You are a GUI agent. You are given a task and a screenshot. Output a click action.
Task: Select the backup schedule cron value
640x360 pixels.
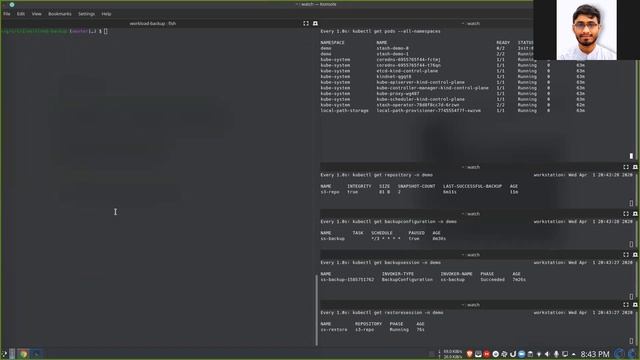tap(386, 239)
